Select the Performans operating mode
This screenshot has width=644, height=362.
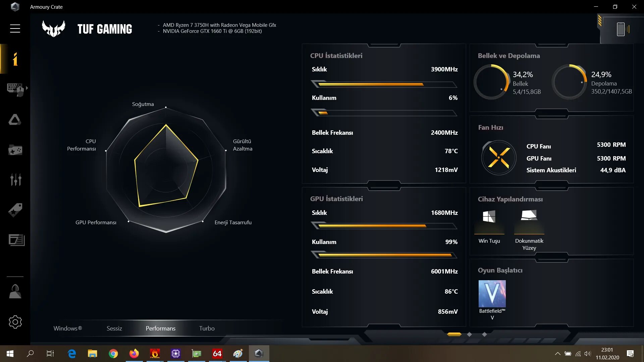(x=160, y=328)
